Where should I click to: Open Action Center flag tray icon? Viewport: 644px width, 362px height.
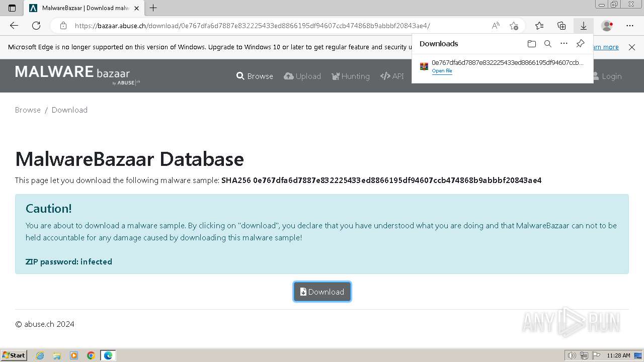pyautogui.click(x=596, y=355)
